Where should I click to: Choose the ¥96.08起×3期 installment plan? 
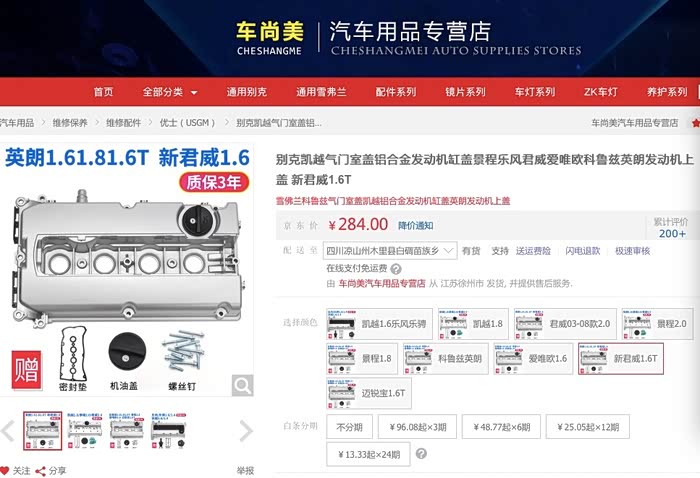click(x=417, y=427)
